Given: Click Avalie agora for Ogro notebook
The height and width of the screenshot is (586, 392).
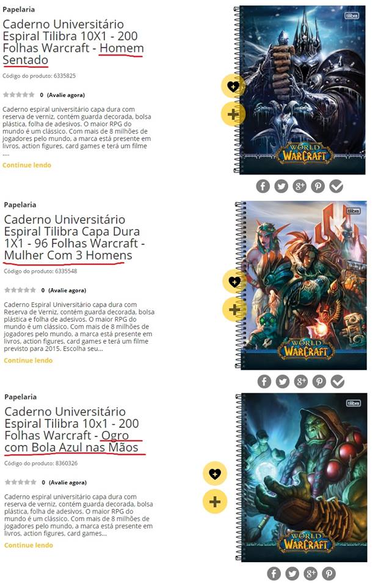Looking at the screenshot, I should coord(68,482).
